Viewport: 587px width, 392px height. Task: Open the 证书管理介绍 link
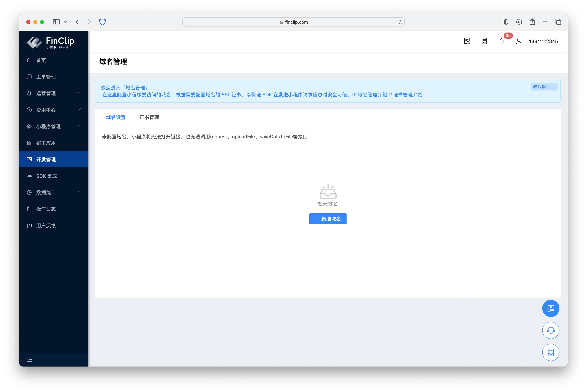(x=408, y=95)
